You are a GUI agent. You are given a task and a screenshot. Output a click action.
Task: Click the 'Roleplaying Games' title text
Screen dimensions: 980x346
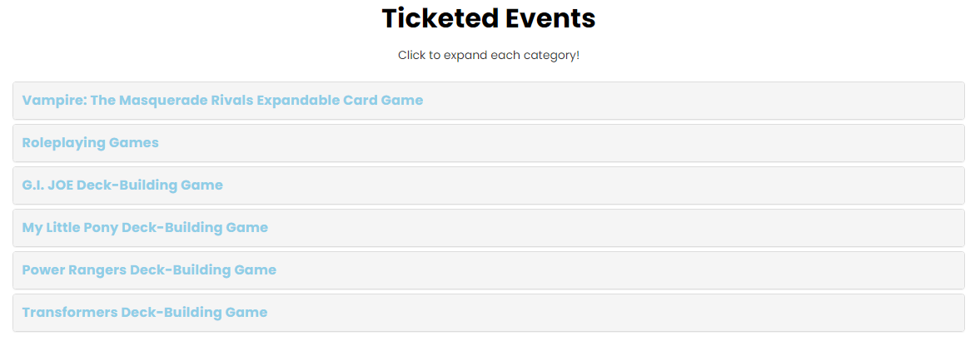click(90, 143)
